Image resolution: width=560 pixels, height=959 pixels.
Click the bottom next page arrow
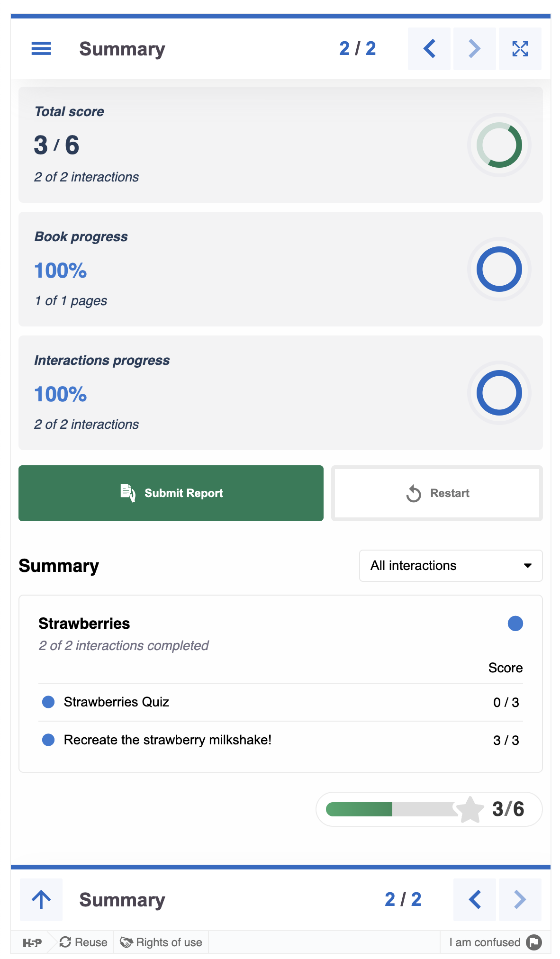[x=520, y=899]
